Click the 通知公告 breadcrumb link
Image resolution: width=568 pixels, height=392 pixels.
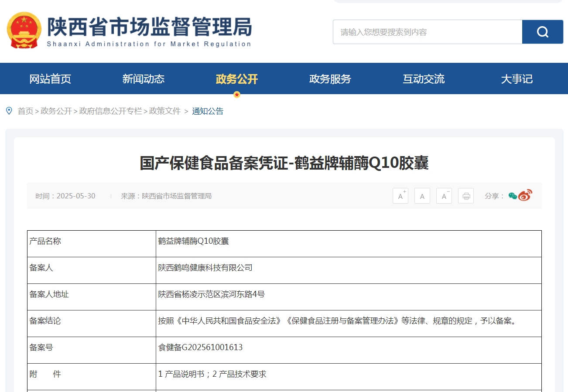click(x=207, y=111)
